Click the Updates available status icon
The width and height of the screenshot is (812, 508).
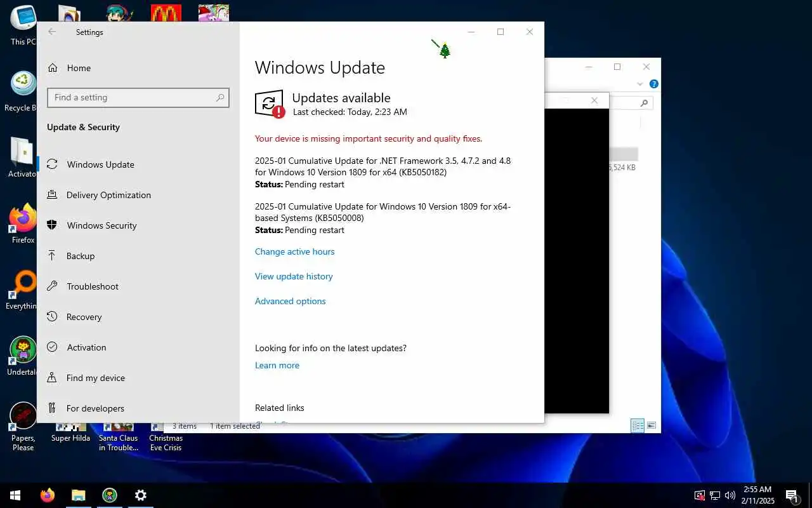270,104
